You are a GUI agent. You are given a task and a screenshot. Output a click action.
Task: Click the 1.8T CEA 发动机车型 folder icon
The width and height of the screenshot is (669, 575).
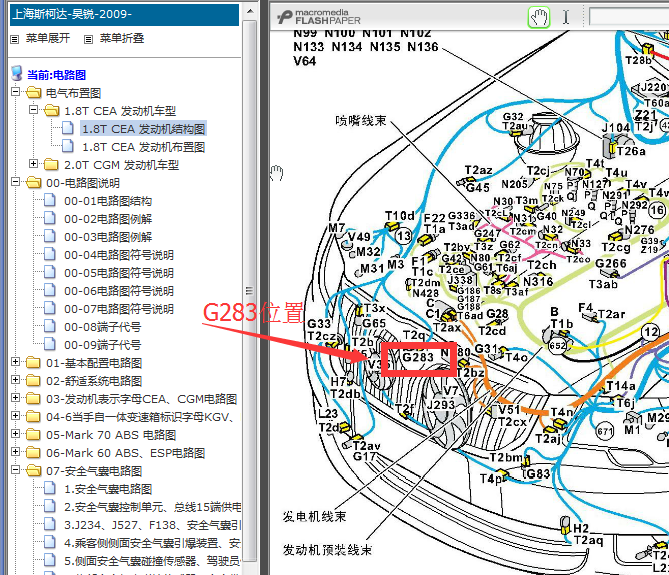[51, 110]
